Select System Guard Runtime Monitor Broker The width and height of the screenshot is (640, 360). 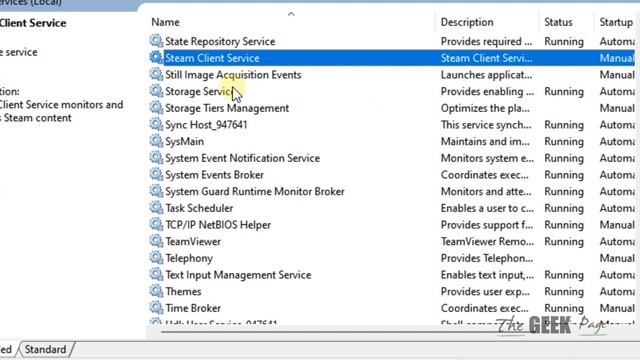(x=255, y=191)
